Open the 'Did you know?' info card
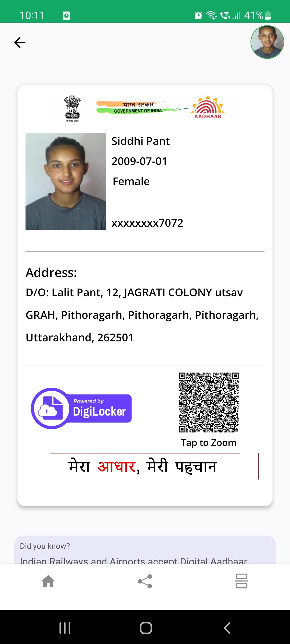This screenshot has width=290, height=644. click(145, 550)
